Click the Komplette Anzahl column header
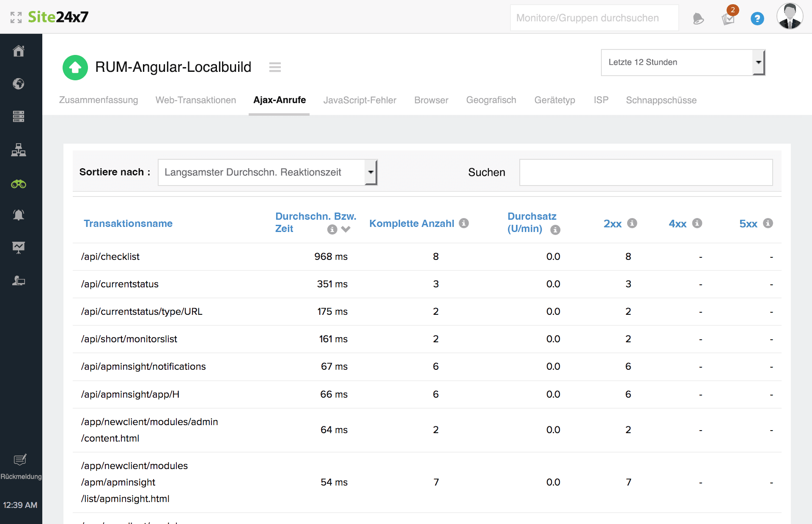The image size is (812, 524). (411, 224)
